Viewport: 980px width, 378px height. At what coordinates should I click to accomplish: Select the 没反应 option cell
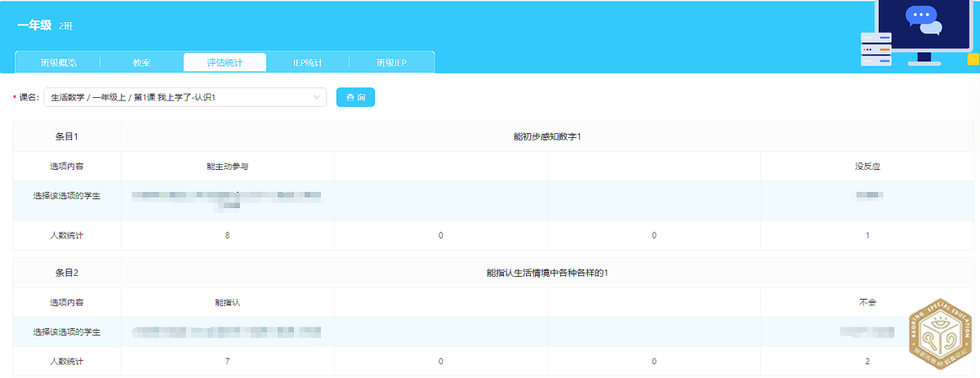867,167
